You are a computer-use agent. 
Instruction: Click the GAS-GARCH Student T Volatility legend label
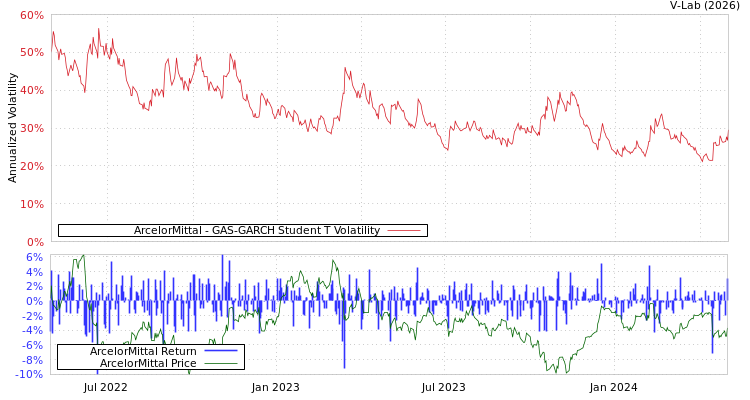coord(257,230)
